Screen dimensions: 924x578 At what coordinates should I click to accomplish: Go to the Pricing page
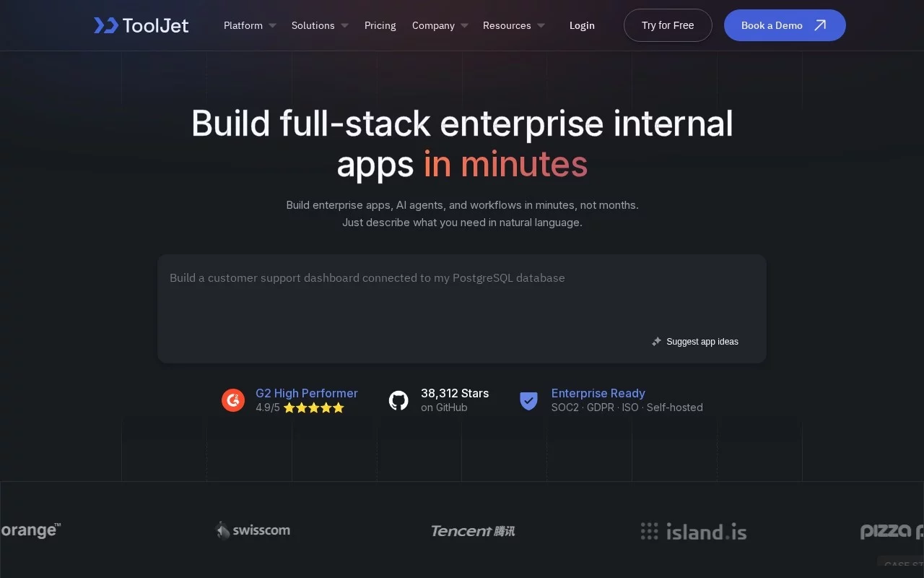point(380,25)
